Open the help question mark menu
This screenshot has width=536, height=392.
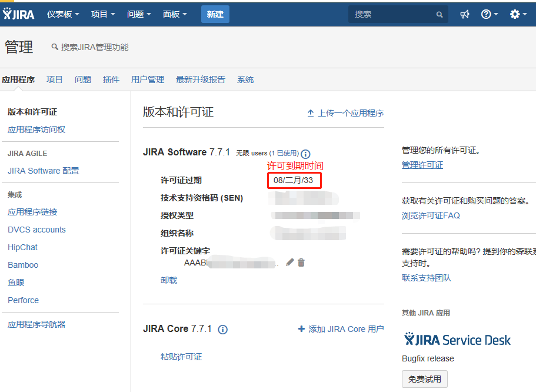[489, 14]
